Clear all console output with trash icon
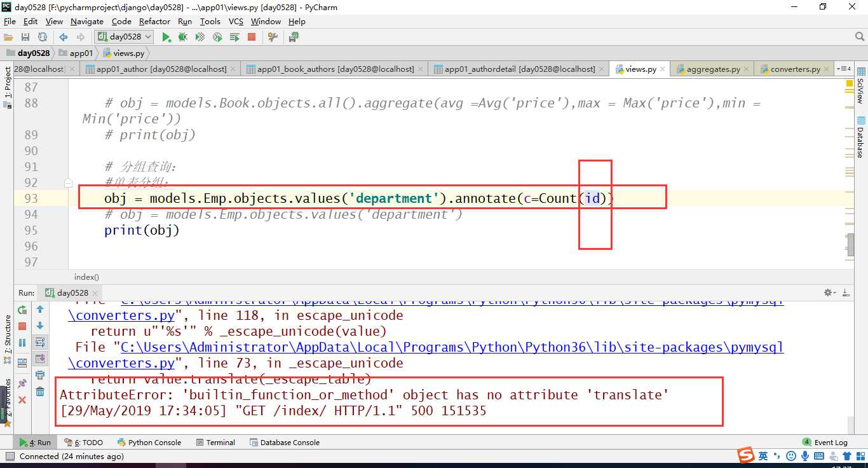The image size is (868, 468). pos(40,392)
